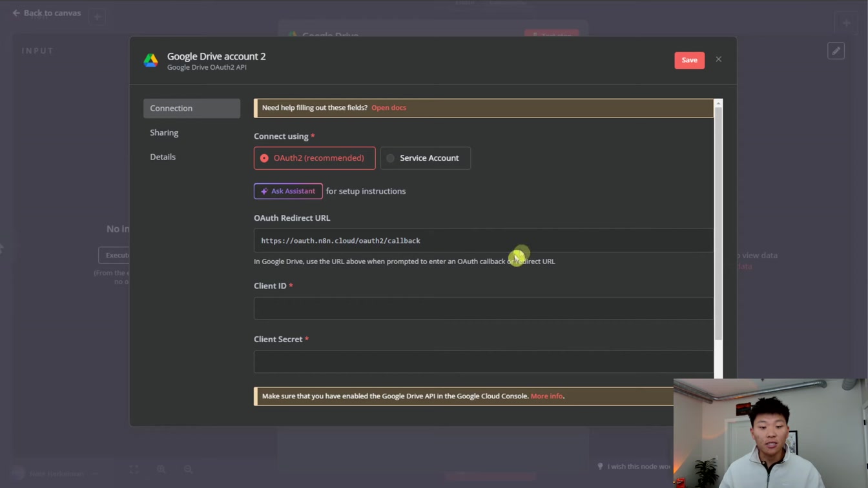Open the Sharing tab

[192, 132]
